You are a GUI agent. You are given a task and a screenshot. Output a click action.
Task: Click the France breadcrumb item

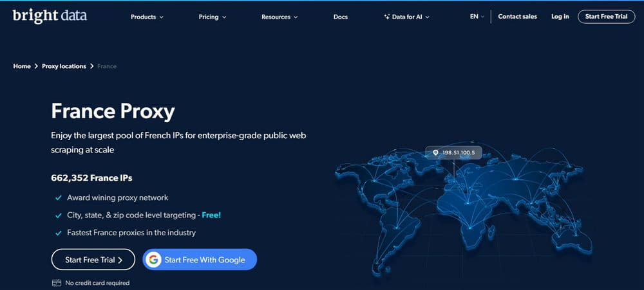107,66
